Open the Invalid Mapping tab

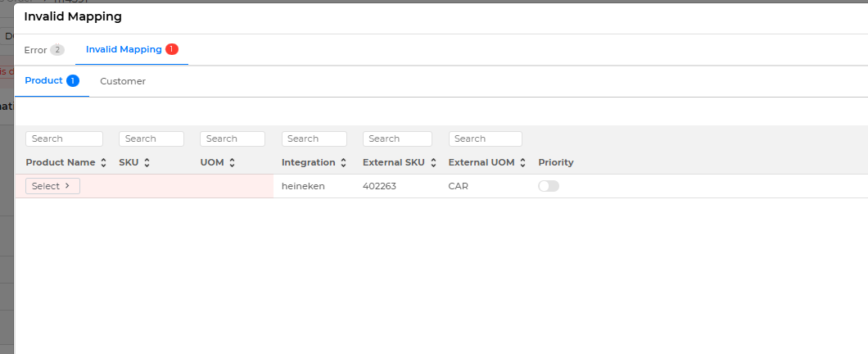131,50
